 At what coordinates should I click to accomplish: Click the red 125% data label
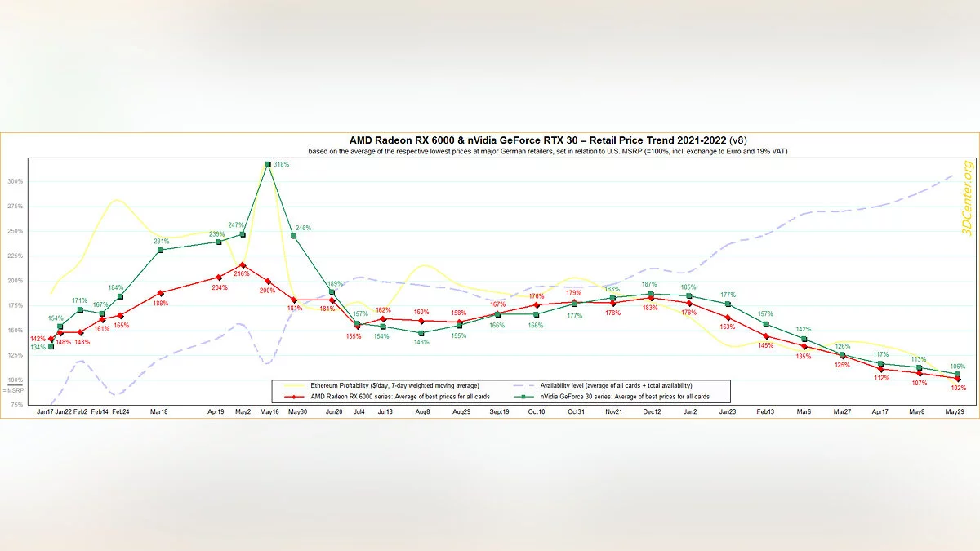842,365
